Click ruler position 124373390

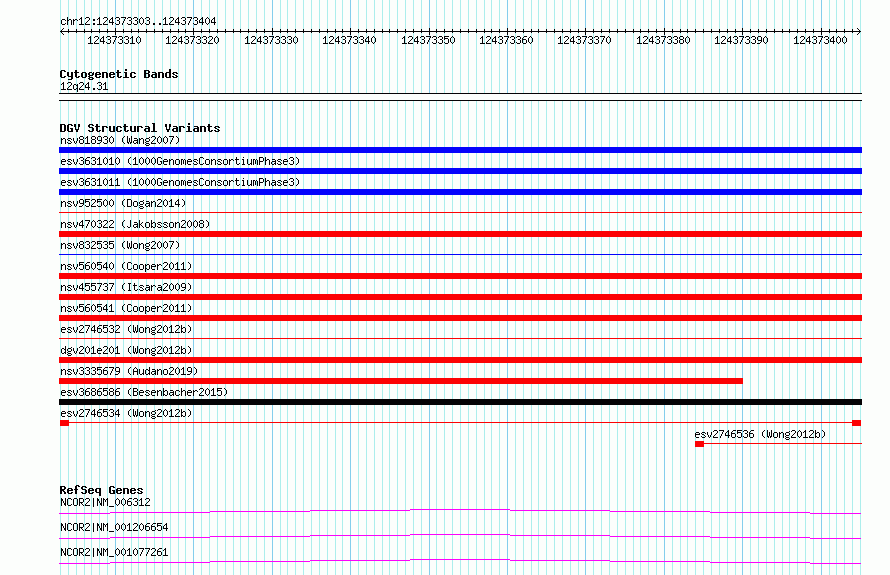pyautogui.click(x=741, y=40)
